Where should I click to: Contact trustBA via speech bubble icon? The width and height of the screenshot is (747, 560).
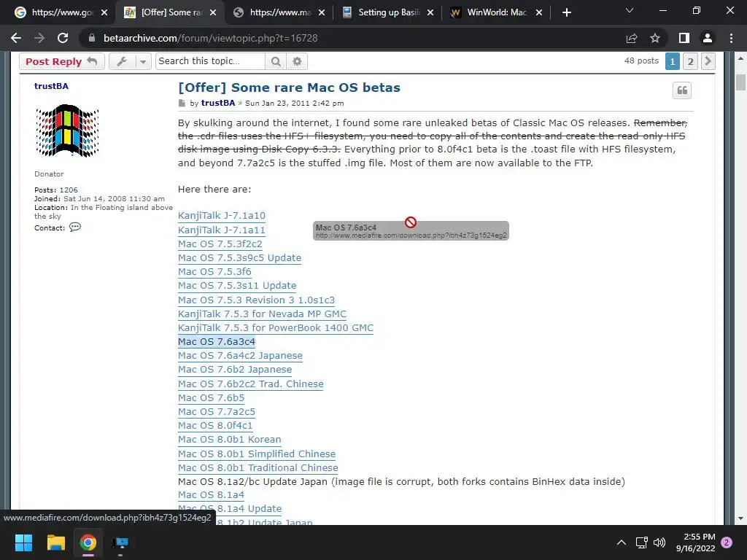click(75, 227)
